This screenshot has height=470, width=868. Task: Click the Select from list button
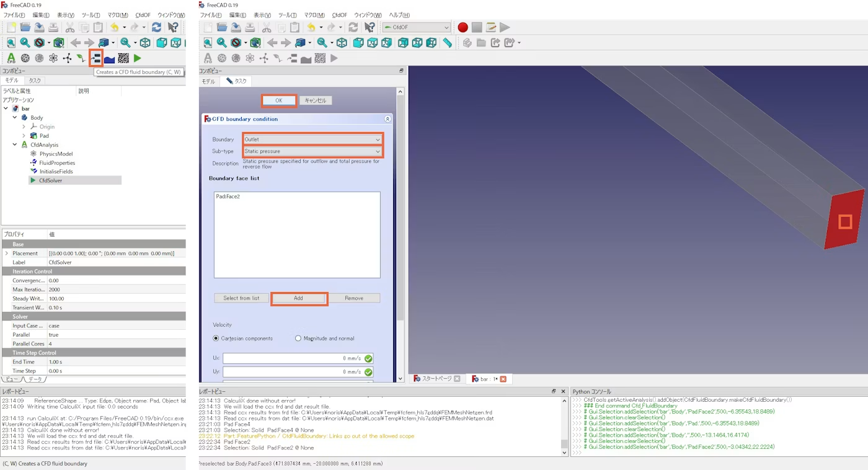point(241,298)
